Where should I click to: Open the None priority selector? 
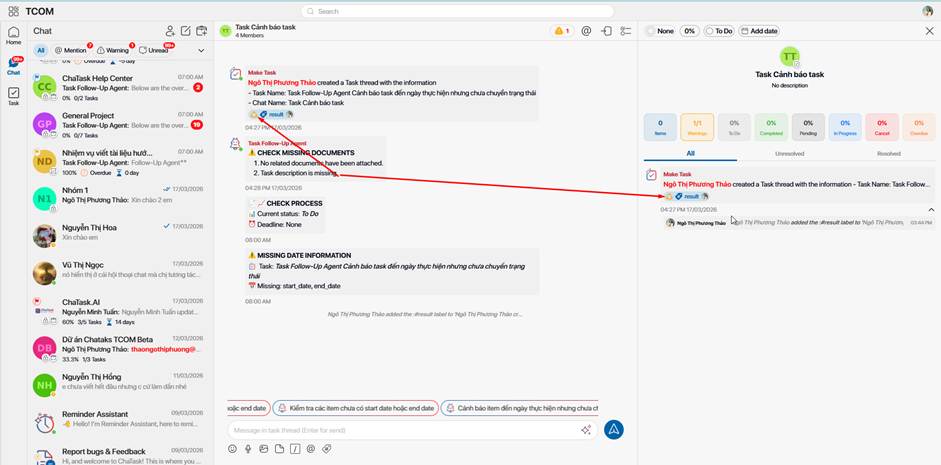click(x=660, y=31)
